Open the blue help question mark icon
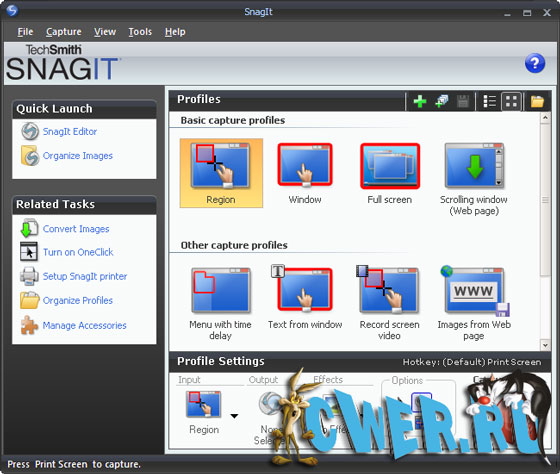 [535, 63]
